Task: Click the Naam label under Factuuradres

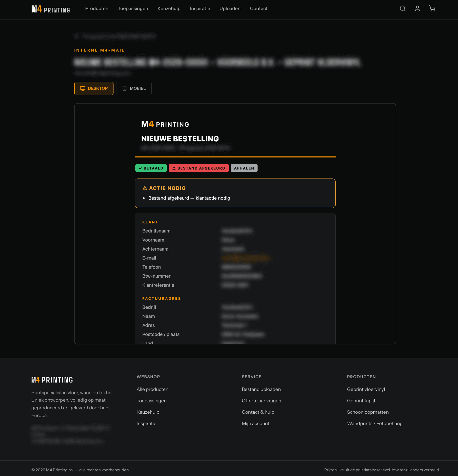Action: 149,316
